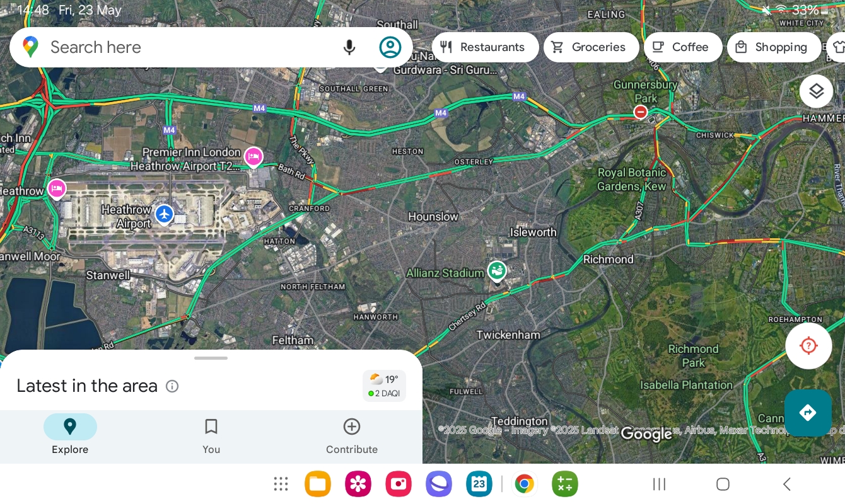Open the account profile icon
Screen dimensions: 845x504
(390, 47)
